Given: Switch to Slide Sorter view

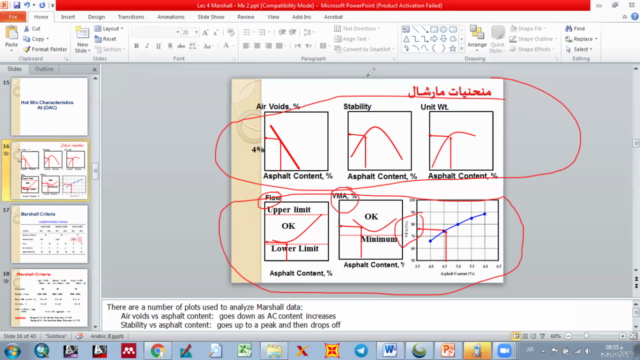Looking at the screenshot, I should click(525, 336).
